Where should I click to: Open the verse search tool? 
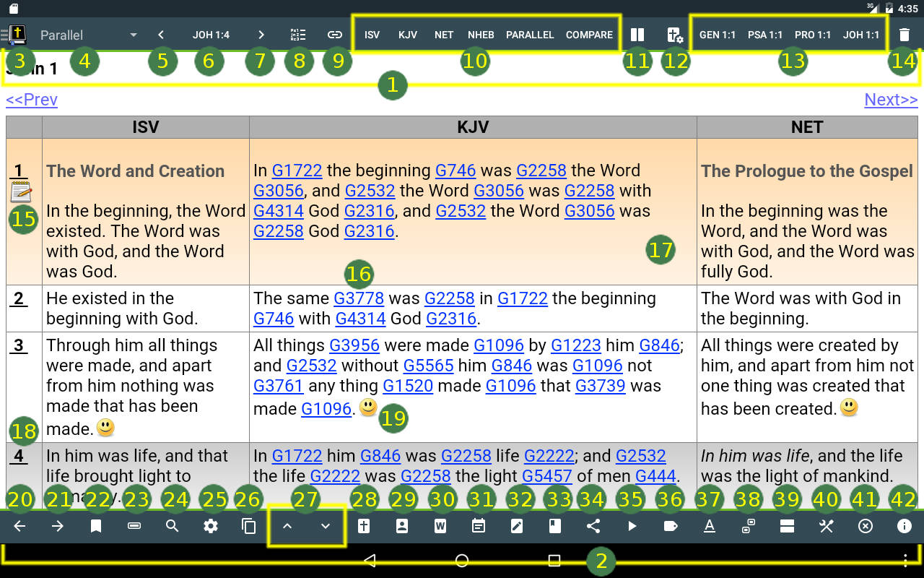pos(173,526)
